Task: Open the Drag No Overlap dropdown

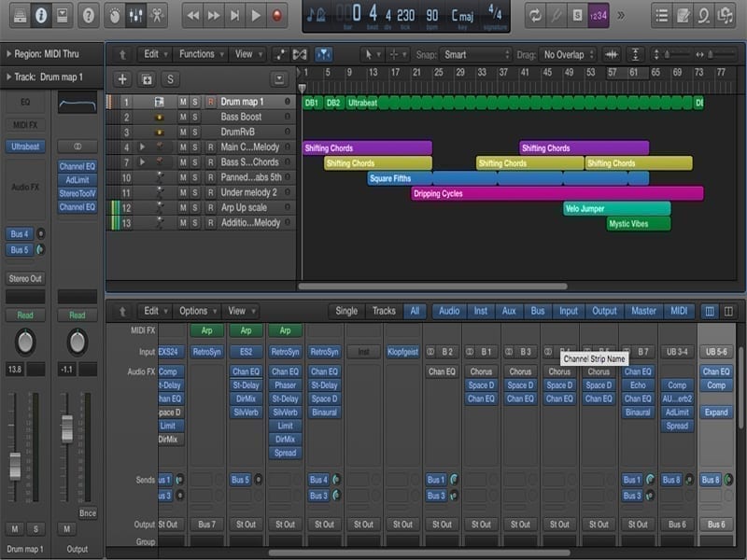Action: (x=566, y=55)
